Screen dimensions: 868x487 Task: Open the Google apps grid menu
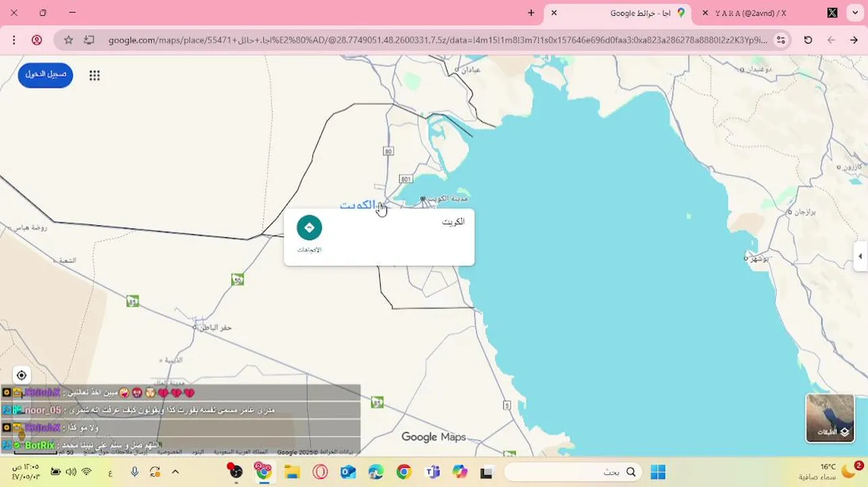tap(95, 76)
